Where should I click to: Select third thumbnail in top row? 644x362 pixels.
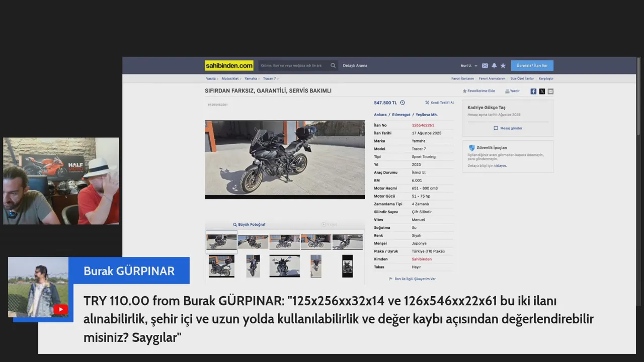284,242
